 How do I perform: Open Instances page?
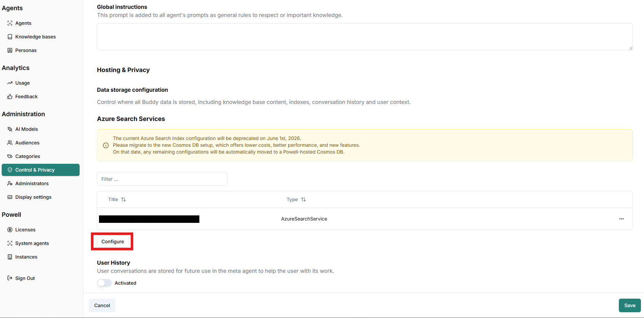click(40, 257)
